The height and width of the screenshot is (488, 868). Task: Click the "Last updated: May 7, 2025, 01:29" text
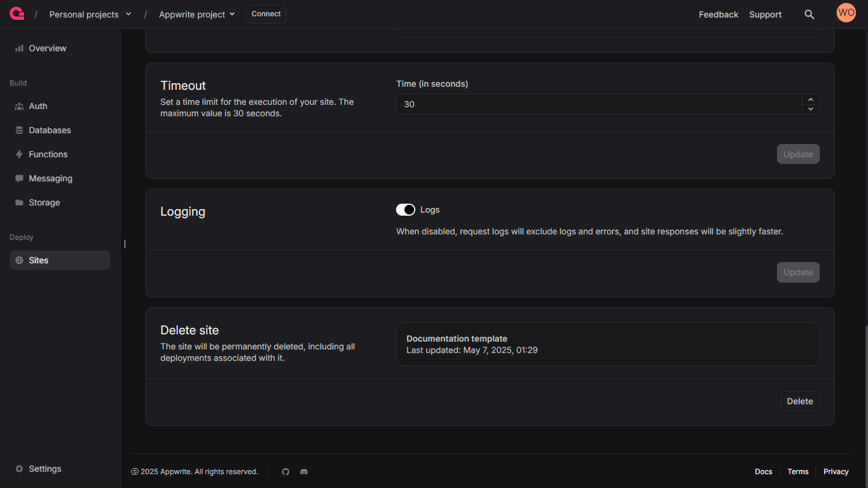click(472, 350)
